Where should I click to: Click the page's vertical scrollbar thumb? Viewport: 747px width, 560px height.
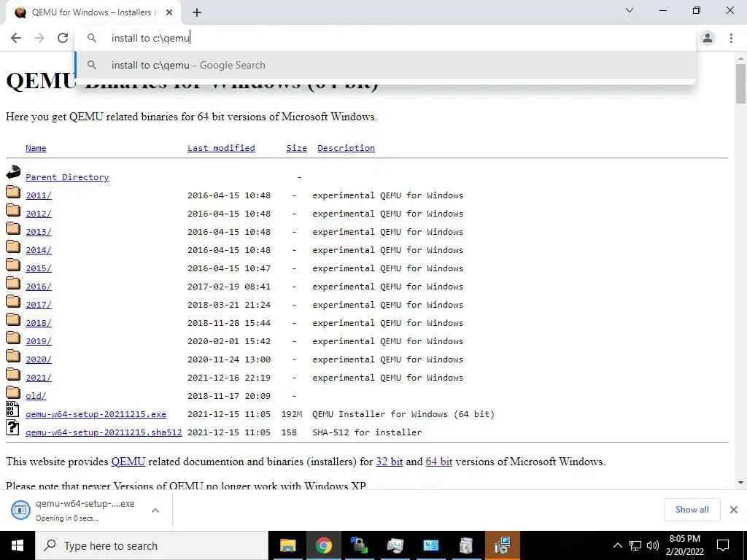[740, 84]
